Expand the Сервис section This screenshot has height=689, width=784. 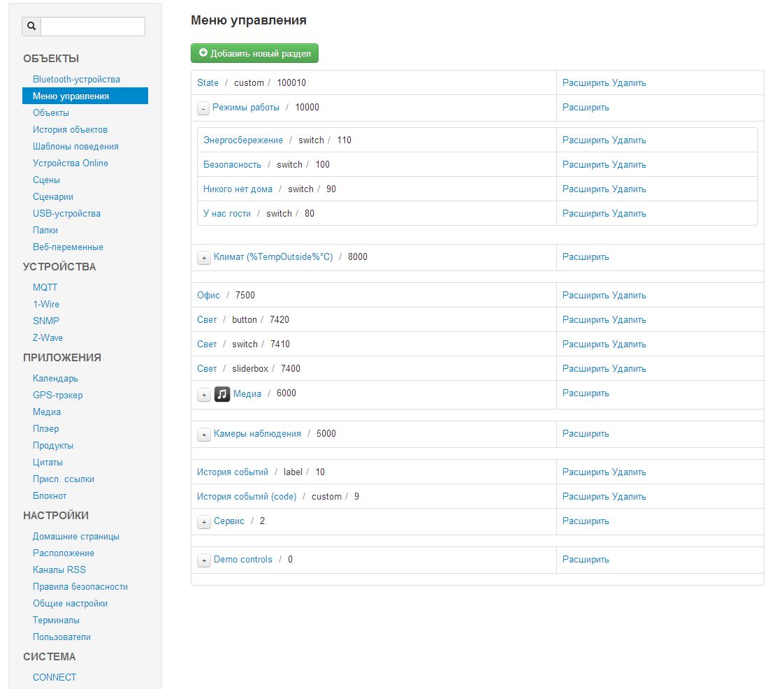click(x=203, y=522)
